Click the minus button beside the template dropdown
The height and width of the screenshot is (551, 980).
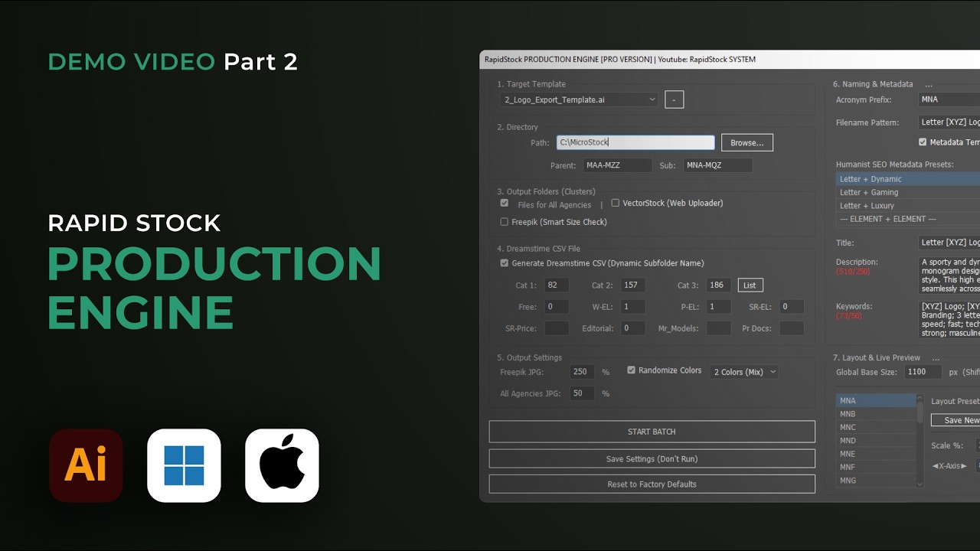[x=674, y=99]
